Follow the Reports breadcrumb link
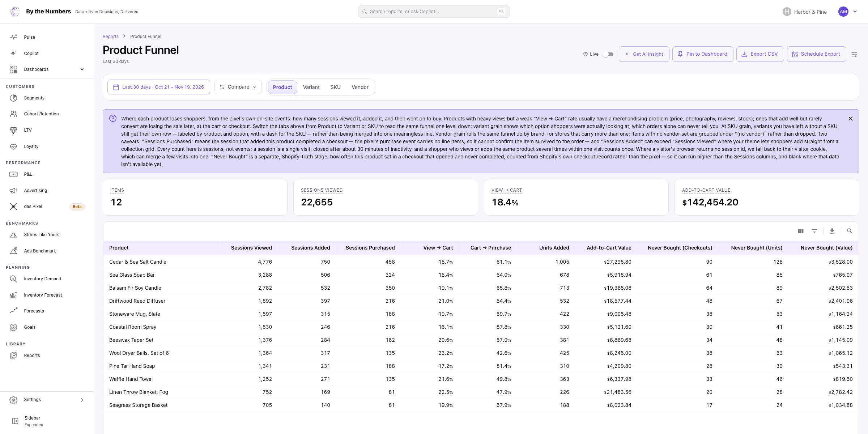Viewport: 868px width, 434px height. tap(111, 37)
